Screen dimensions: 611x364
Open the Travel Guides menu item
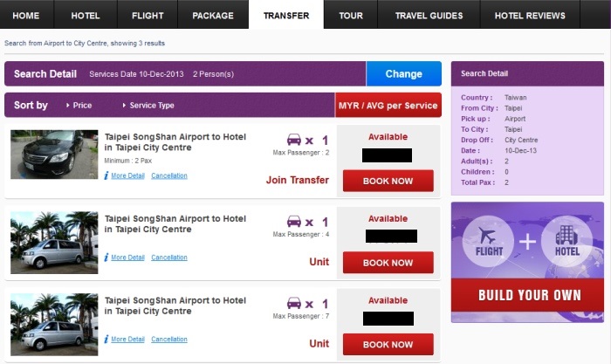click(x=429, y=15)
